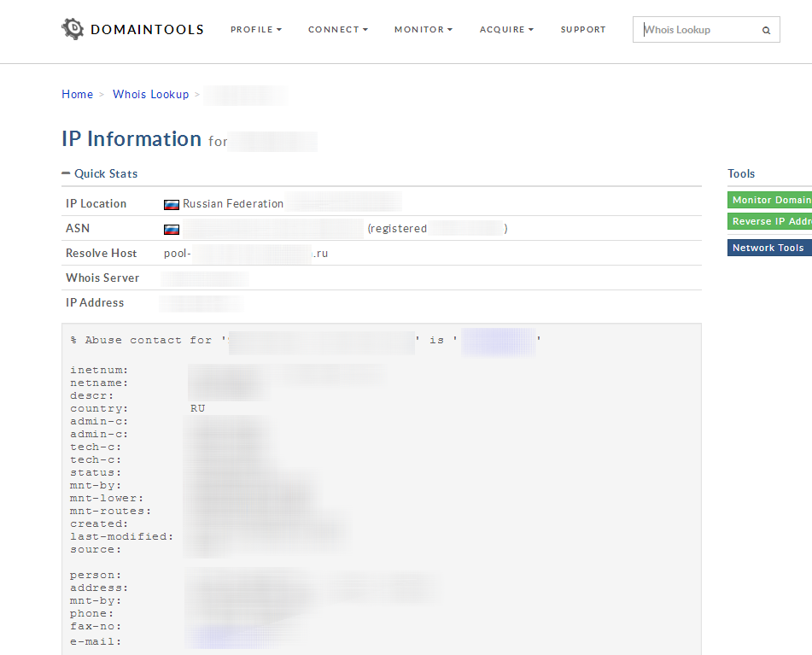Image resolution: width=812 pixels, height=655 pixels.
Task: Click the phone: field label
Action: [x=91, y=613]
